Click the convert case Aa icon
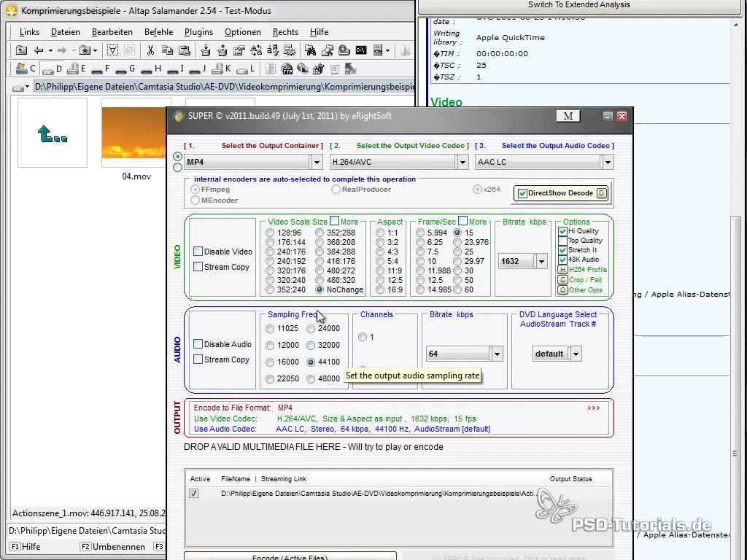This screenshot has height=560, width=747. pyautogui.click(x=256, y=50)
